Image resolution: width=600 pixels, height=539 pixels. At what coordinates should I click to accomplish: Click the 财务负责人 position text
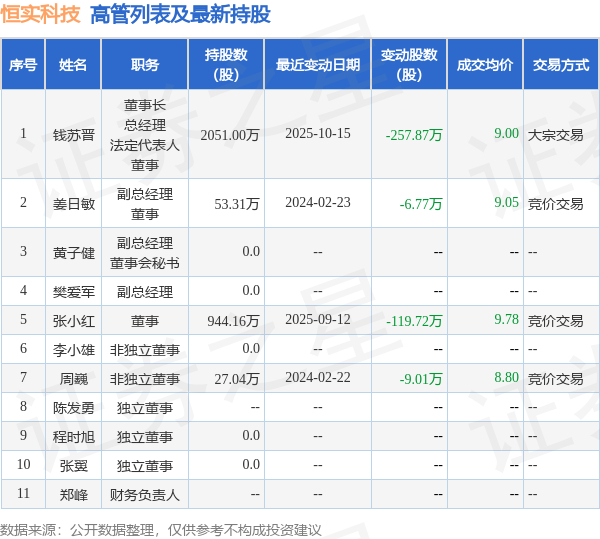[x=145, y=495]
